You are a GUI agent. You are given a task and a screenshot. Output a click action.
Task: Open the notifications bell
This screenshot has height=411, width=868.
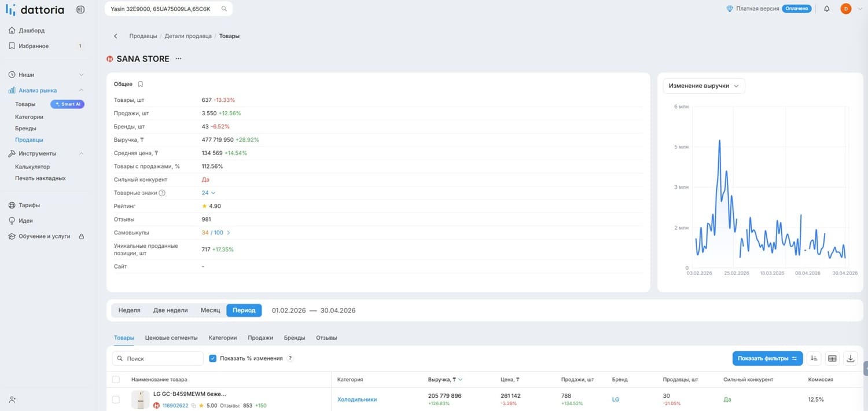coord(826,9)
